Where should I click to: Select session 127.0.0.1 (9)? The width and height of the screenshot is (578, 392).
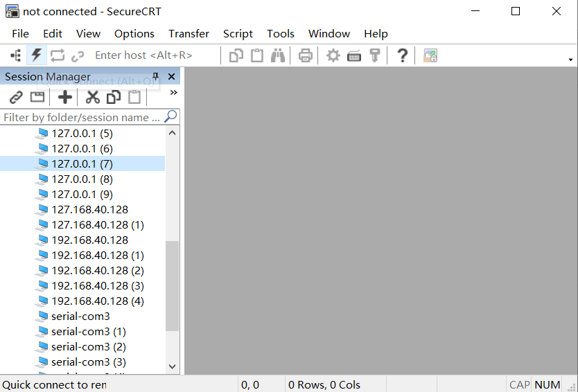tap(82, 194)
